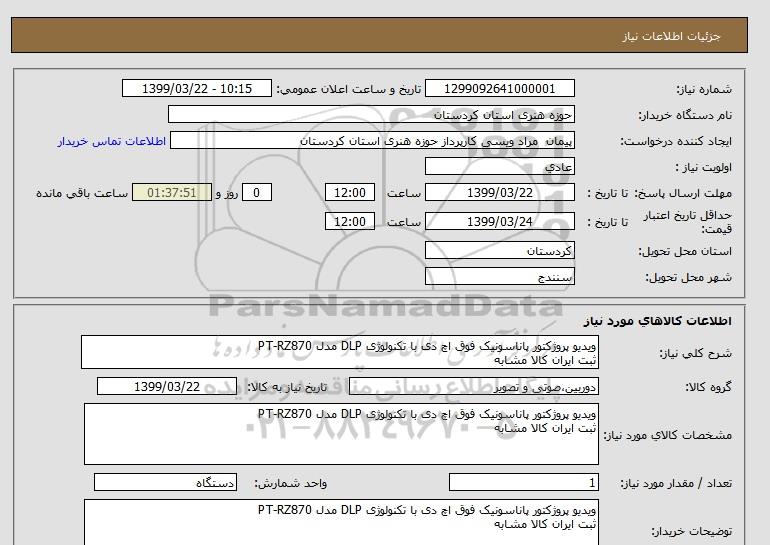Click the تاریخ و ساعت اعلان عمومی label
The image size is (770, 545).
coord(349,89)
